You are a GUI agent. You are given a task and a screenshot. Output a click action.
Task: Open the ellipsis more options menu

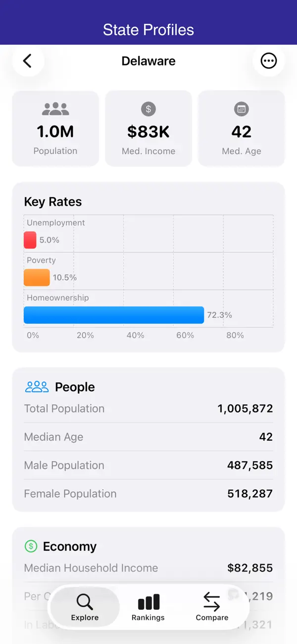[268, 60]
